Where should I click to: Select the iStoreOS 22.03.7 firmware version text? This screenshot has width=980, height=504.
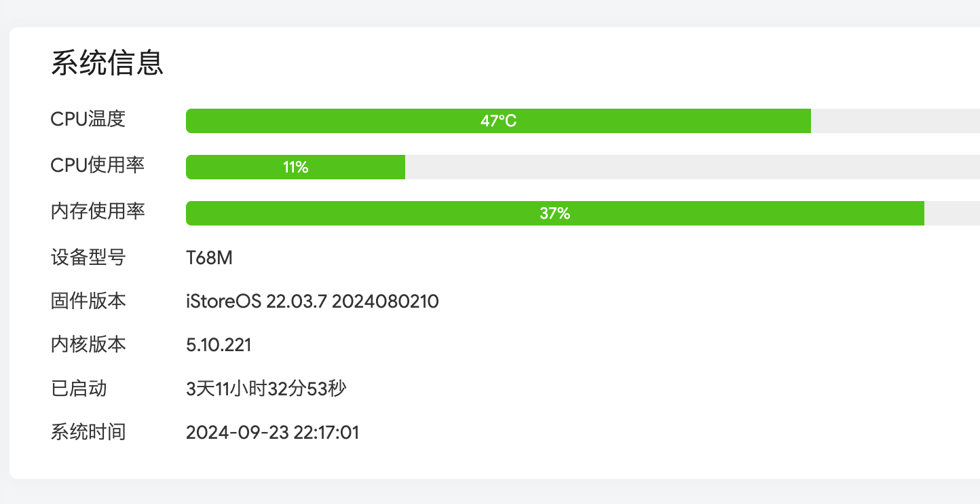point(312,302)
